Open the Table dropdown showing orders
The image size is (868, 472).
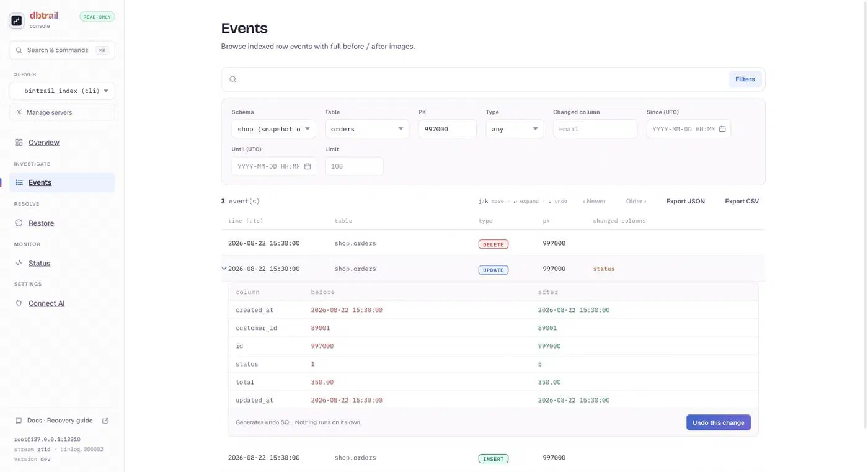[x=367, y=129]
